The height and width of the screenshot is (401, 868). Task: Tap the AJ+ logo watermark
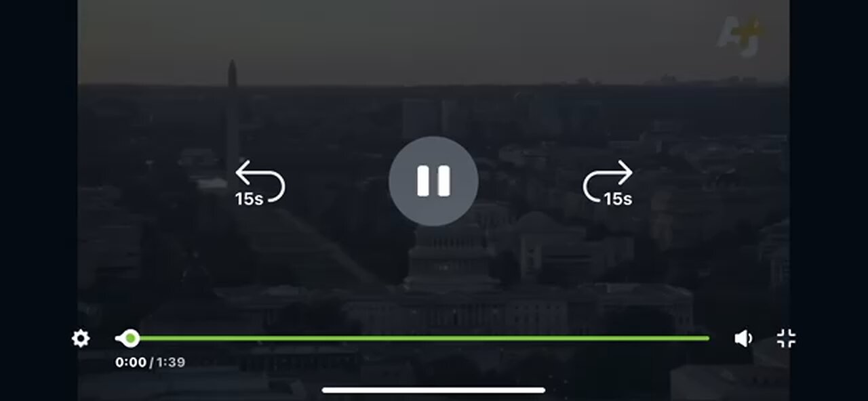click(x=741, y=37)
